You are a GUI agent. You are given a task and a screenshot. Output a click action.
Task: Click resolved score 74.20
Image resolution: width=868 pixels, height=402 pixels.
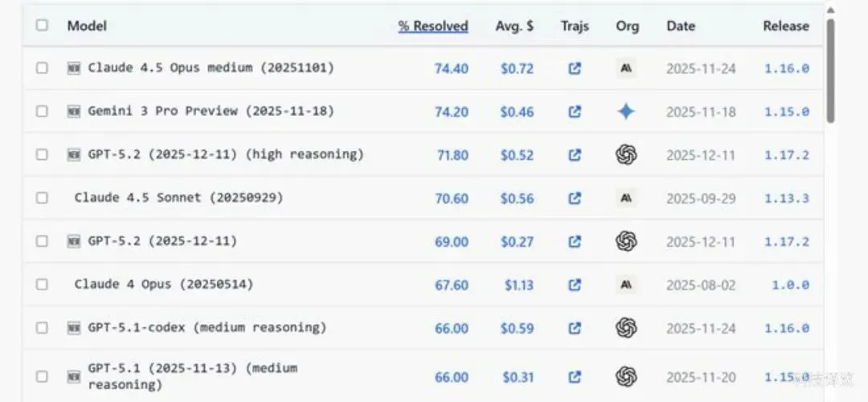click(x=451, y=112)
